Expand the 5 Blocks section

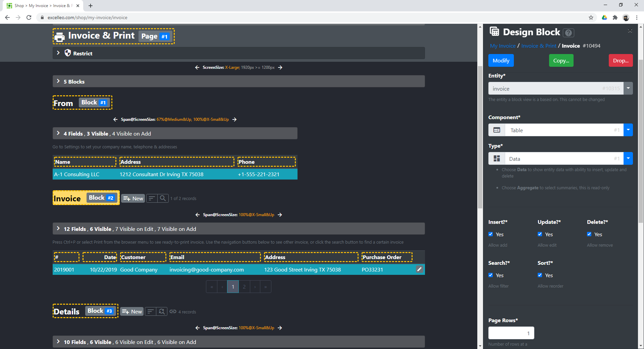click(239, 81)
